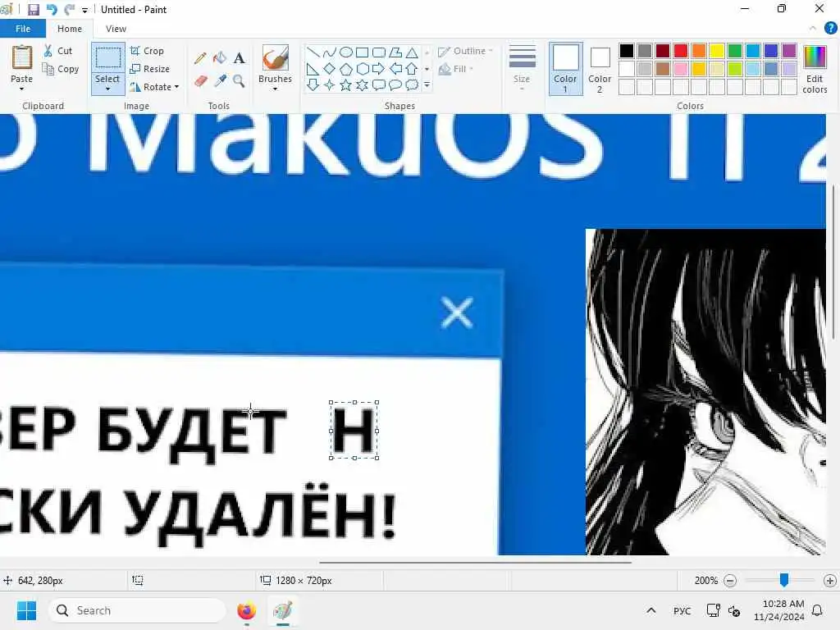Collapse the ribbon with chevron

tap(813, 29)
